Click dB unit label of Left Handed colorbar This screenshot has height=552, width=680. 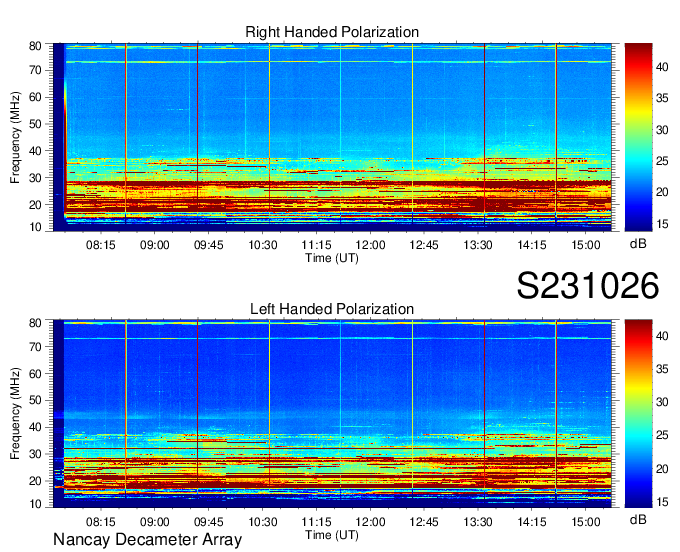pos(638,519)
